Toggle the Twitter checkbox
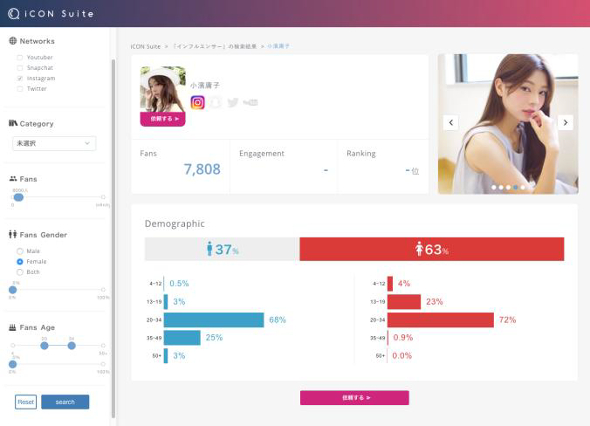 (x=20, y=89)
